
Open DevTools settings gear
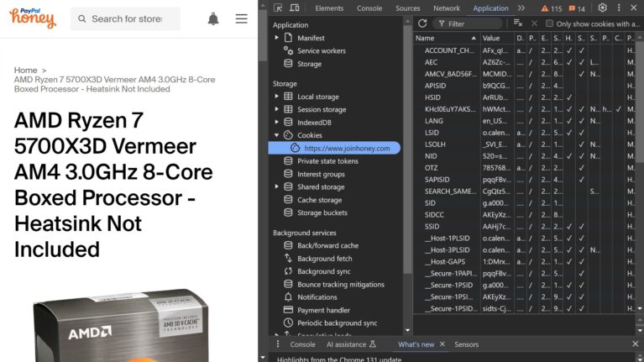(x=603, y=8)
